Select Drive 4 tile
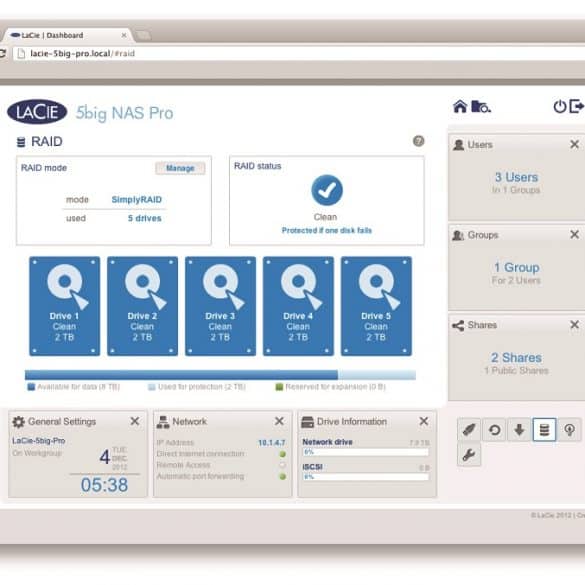Image resolution: width=585 pixels, height=585 pixels. pyautogui.click(x=298, y=306)
